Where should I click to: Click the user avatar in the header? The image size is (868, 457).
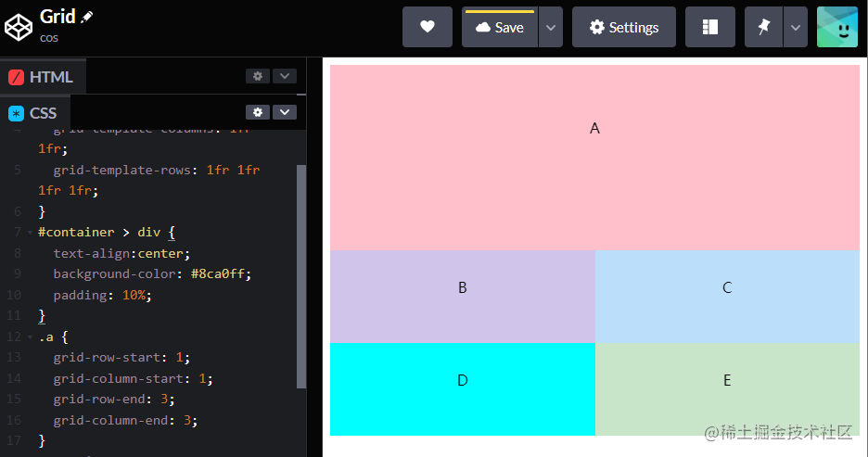[x=836, y=27]
